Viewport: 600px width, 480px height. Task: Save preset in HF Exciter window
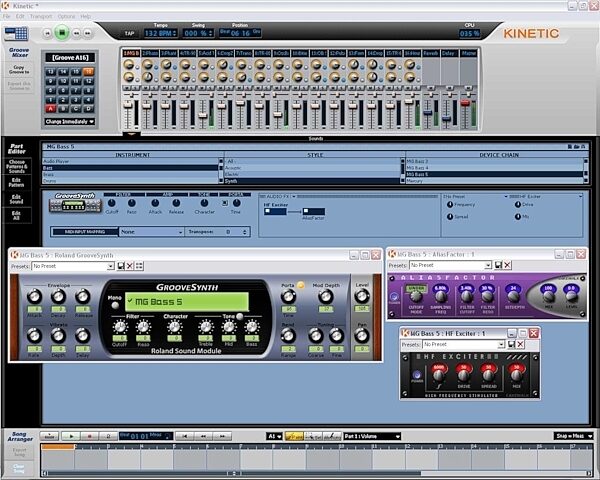tap(511, 344)
